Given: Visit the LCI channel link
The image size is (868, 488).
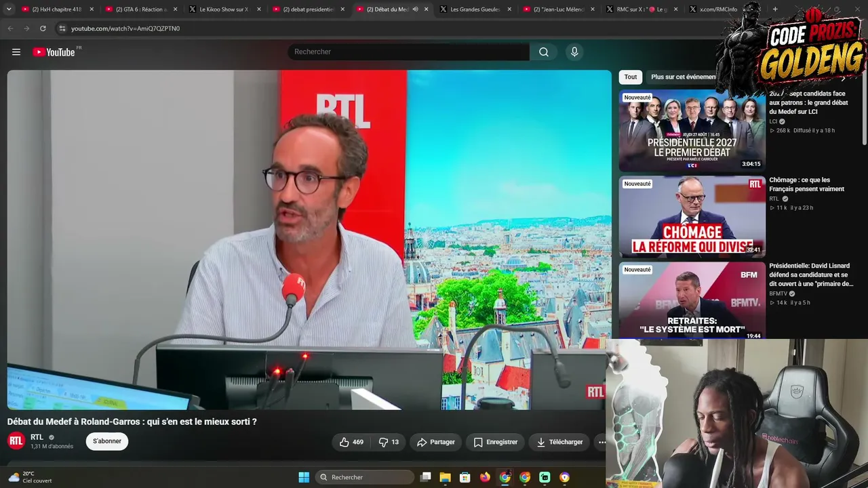Looking at the screenshot, I should click(x=773, y=121).
